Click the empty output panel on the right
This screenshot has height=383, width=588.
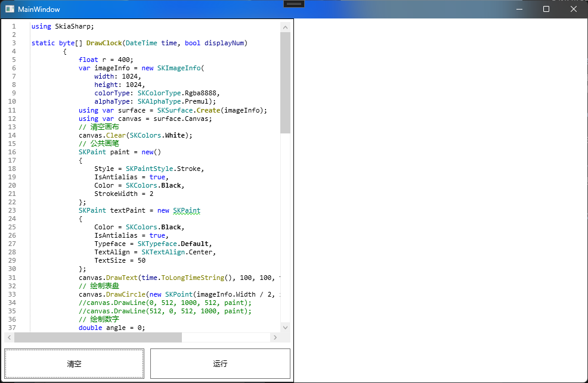pyautogui.click(x=440, y=200)
